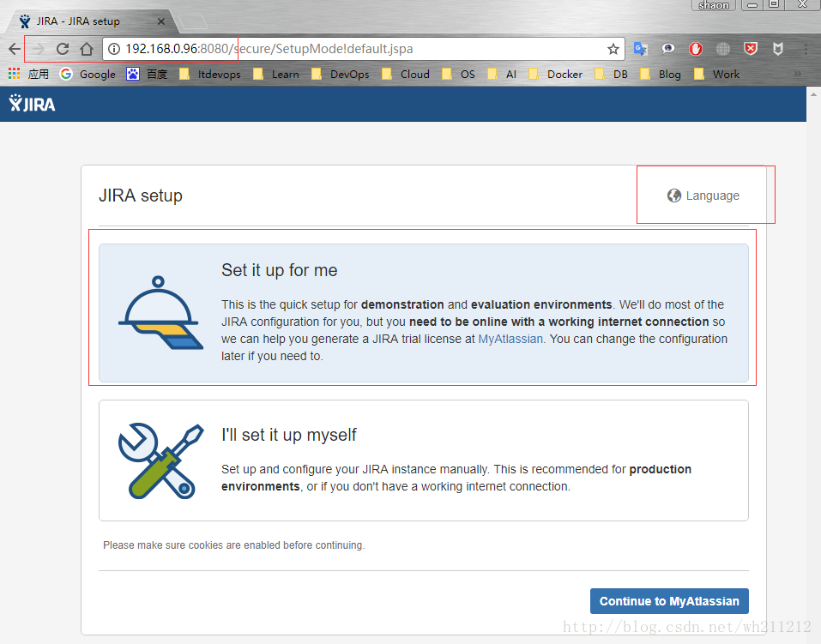The height and width of the screenshot is (644, 821).
Task: Click the 'JIRA setup' heading text
Action: [141, 196]
